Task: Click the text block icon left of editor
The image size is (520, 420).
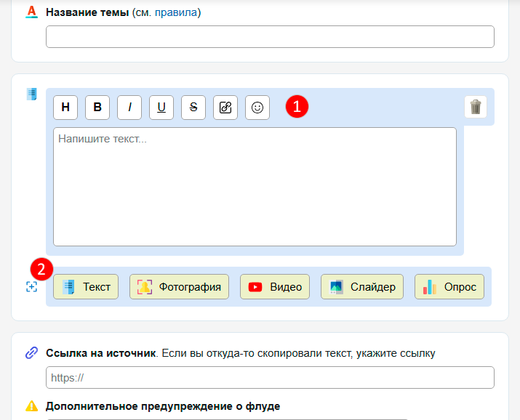Action: coord(31,94)
